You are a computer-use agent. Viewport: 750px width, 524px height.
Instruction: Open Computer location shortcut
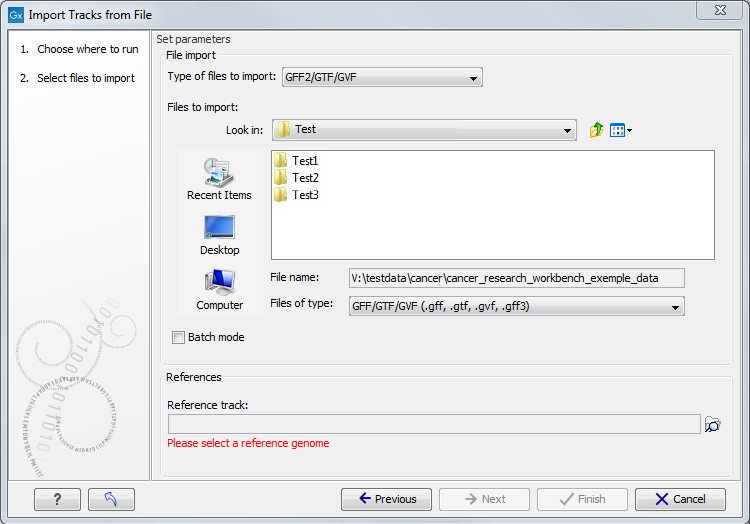tap(219, 290)
